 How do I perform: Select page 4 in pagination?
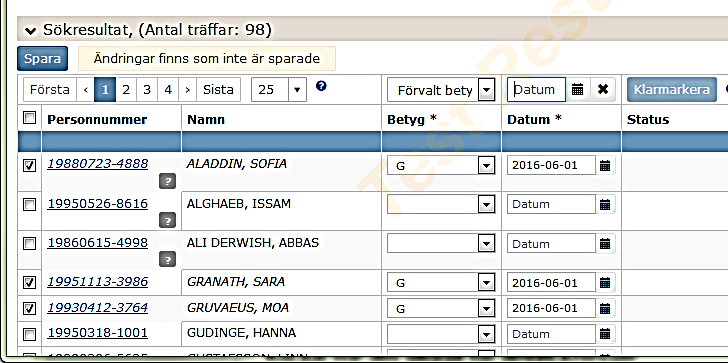[168, 89]
